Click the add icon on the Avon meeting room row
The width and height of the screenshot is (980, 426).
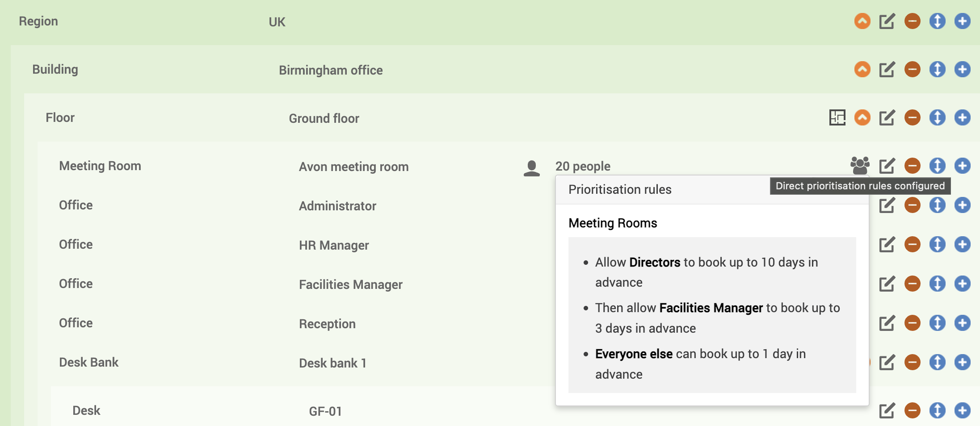[x=963, y=165]
